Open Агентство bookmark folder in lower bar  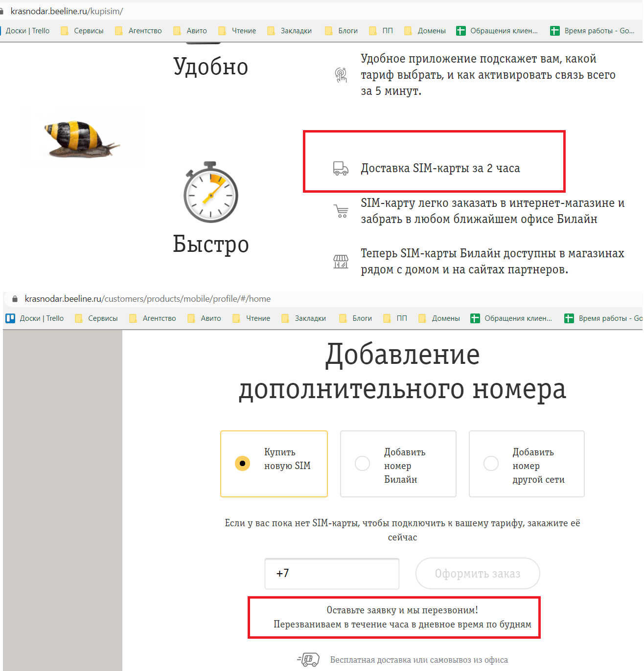click(x=153, y=318)
